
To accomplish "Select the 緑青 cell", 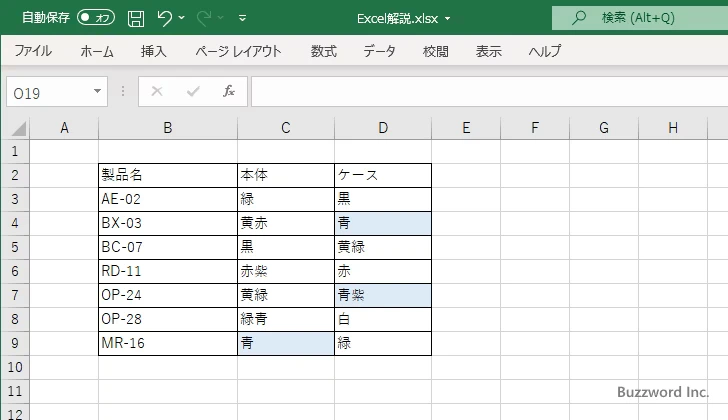I will (286, 319).
